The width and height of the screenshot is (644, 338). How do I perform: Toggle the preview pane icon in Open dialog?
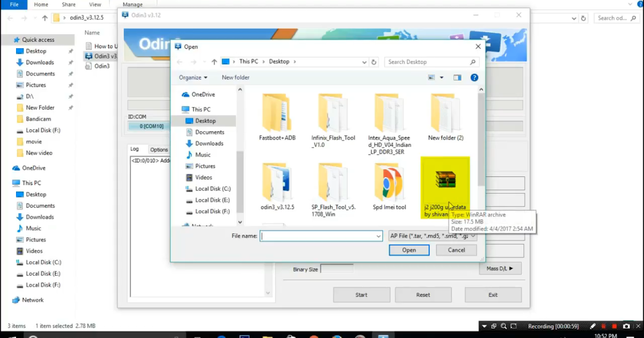point(457,78)
